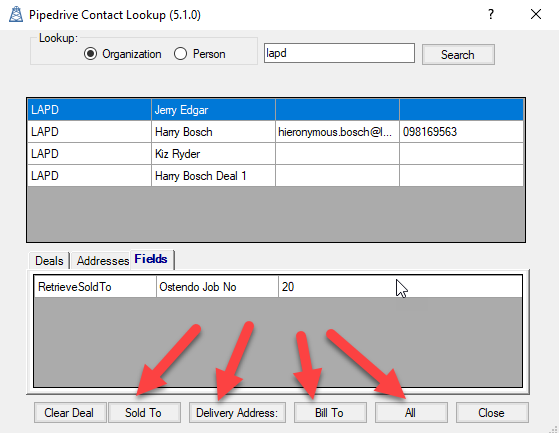Switch to the Addresses tab
The width and height of the screenshot is (559, 433).
pos(102,261)
